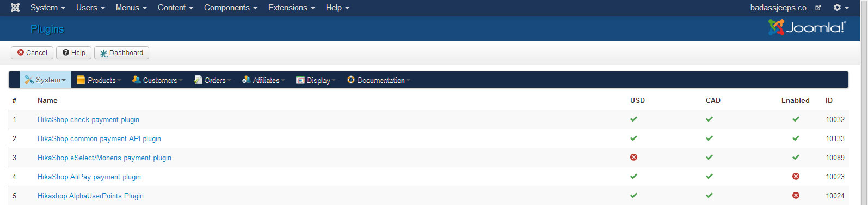This screenshot has width=868, height=205.
Task: Open the Users menu
Action: [90, 8]
